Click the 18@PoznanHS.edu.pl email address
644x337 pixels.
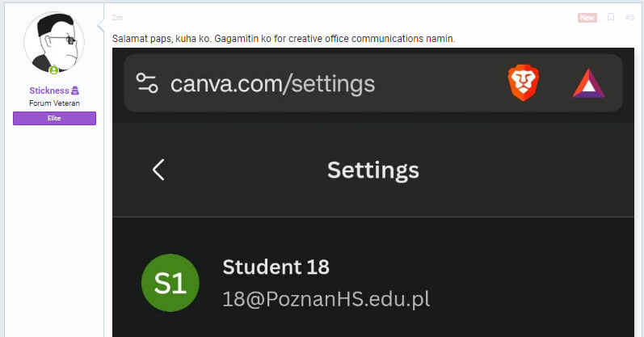coord(326,299)
